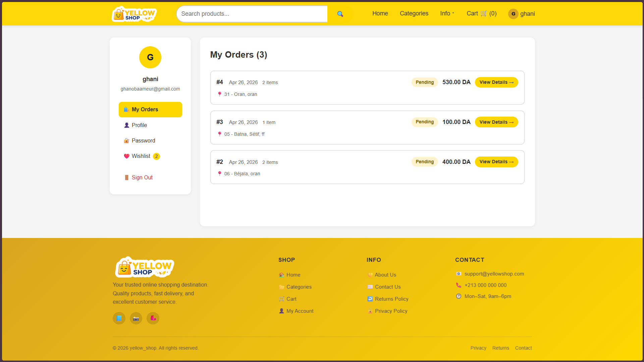Open Home in the top navigation

coord(380,13)
